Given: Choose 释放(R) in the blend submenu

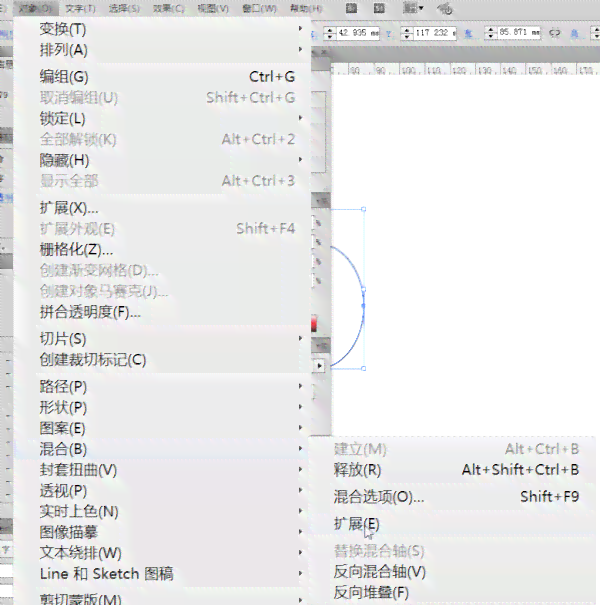Looking at the screenshot, I should point(454,470).
